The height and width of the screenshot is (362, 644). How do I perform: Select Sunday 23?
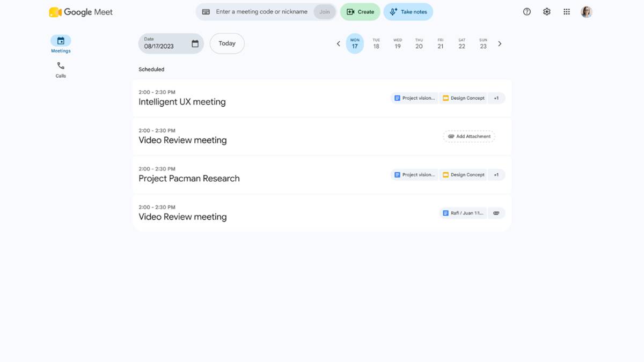tap(483, 43)
